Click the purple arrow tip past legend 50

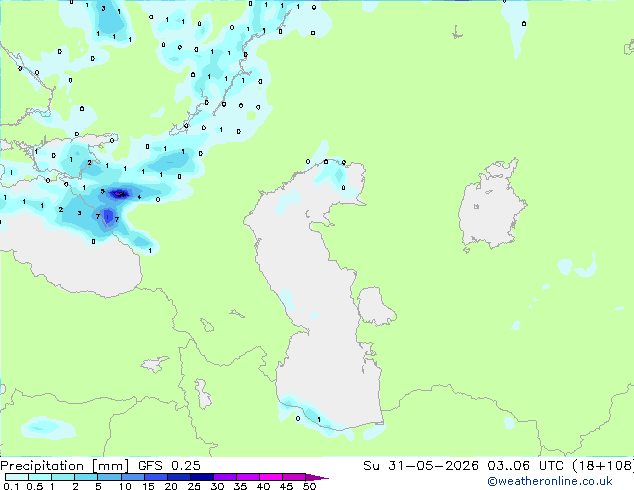317,477
